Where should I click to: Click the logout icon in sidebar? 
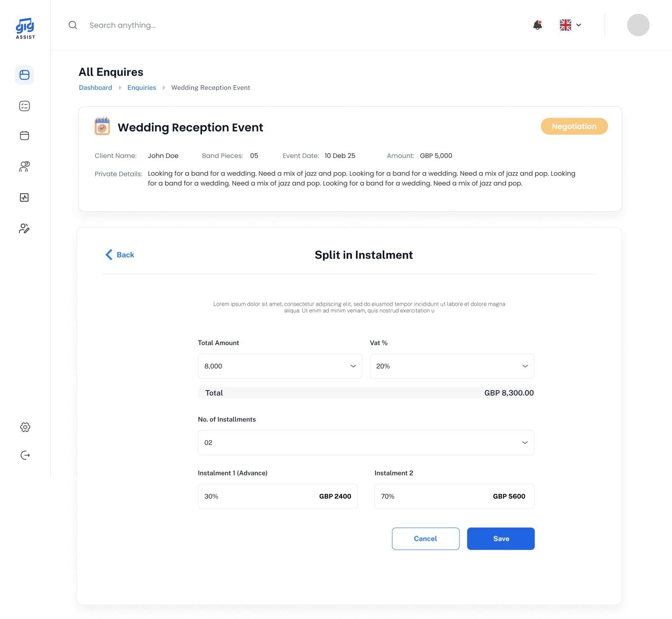click(25, 455)
